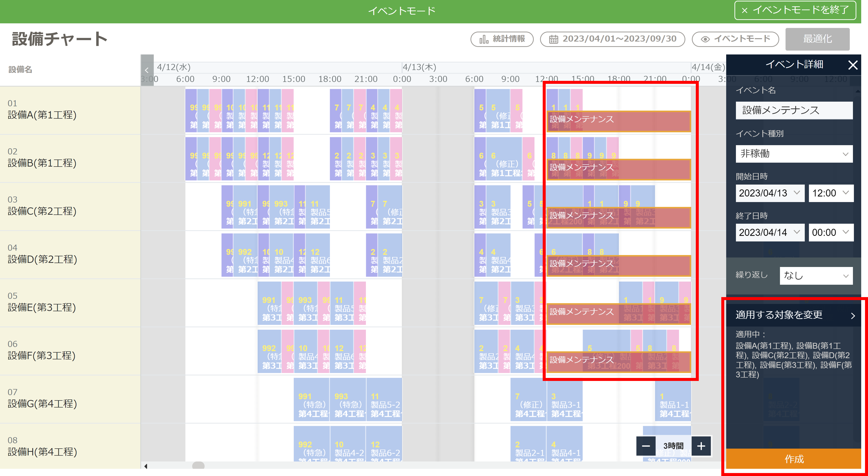Select 設備メンテナンス event on 設備D row
This screenshot has width=868, height=476.
click(x=619, y=265)
